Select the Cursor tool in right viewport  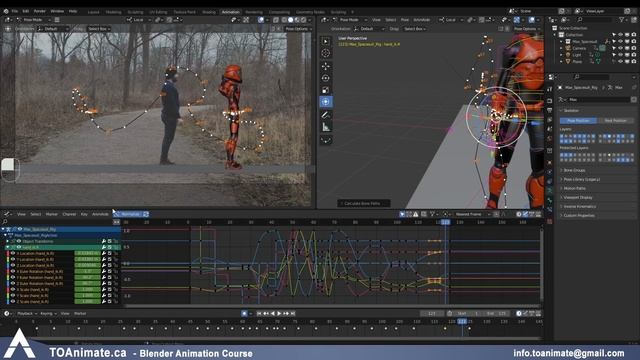tap(326, 53)
